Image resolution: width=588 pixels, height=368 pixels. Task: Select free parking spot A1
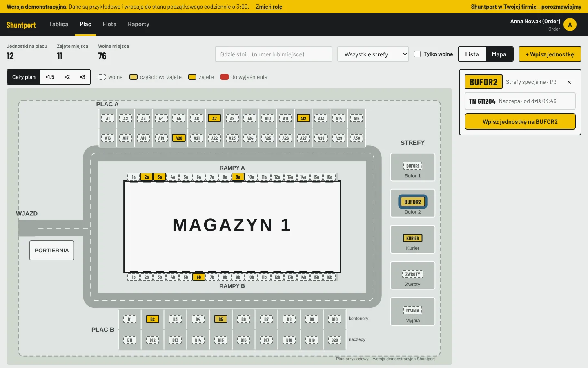(108, 119)
